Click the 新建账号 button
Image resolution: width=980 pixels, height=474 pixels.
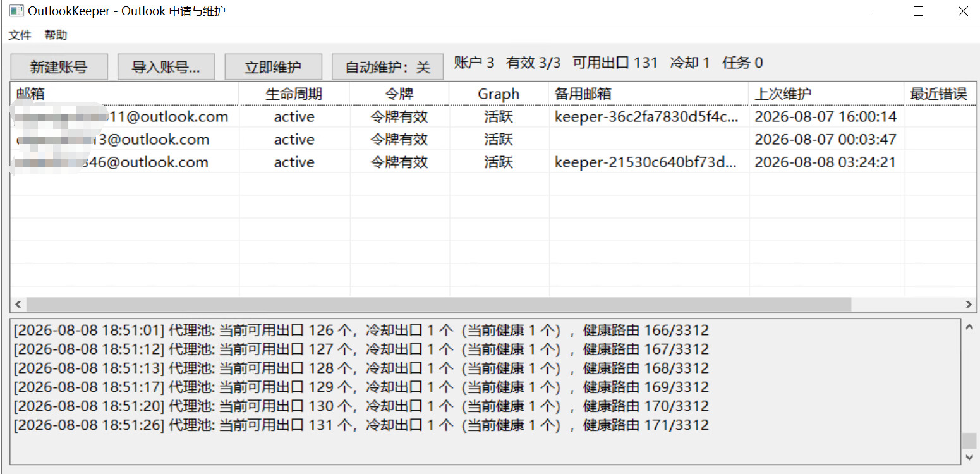tap(59, 67)
